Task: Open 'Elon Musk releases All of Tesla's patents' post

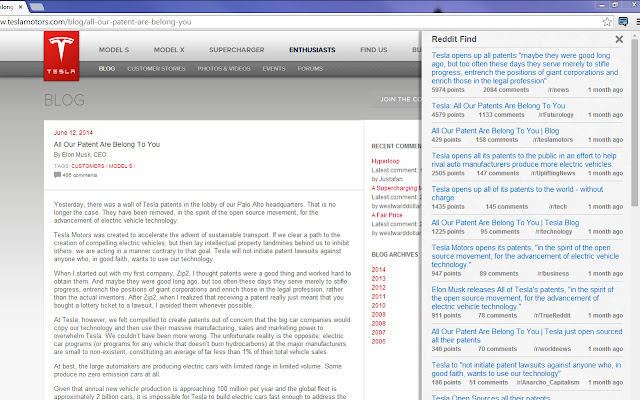Action: click(x=522, y=298)
